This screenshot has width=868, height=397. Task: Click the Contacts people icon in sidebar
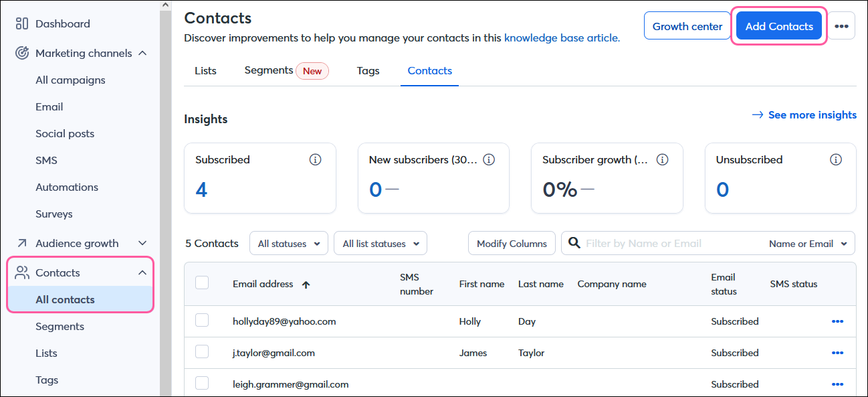(x=22, y=272)
